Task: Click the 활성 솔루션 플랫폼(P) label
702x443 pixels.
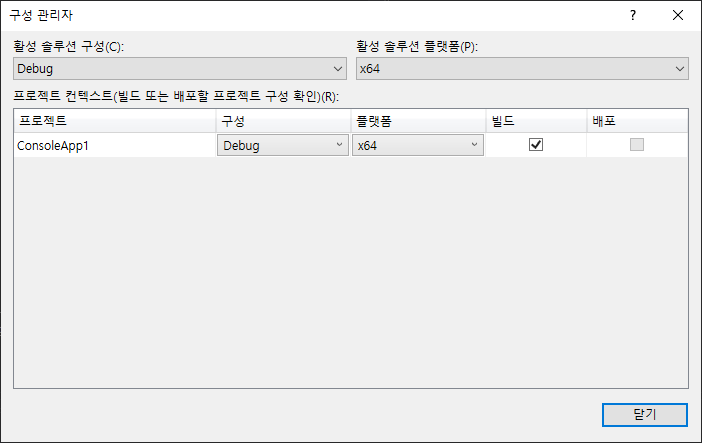Action: pyautogui.click(x=417, y=46)
